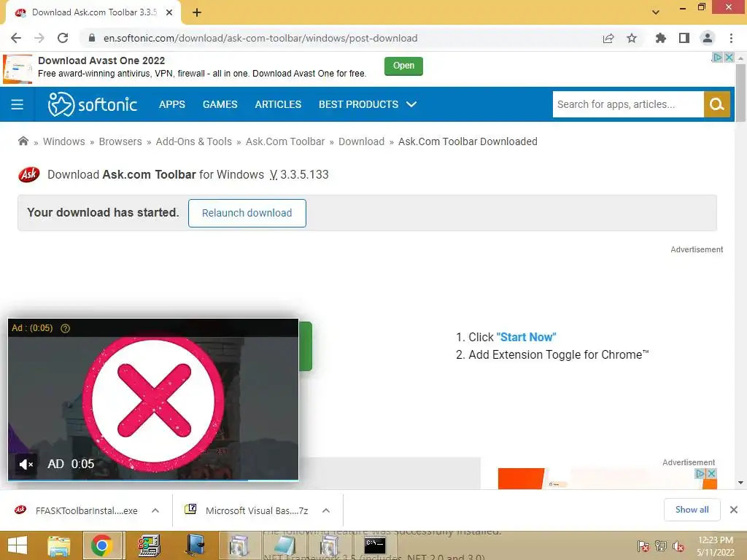Open the Command Prompt taskbar icon
The height and width of the screenshot is (560, 747).
(x=374, y=545)
